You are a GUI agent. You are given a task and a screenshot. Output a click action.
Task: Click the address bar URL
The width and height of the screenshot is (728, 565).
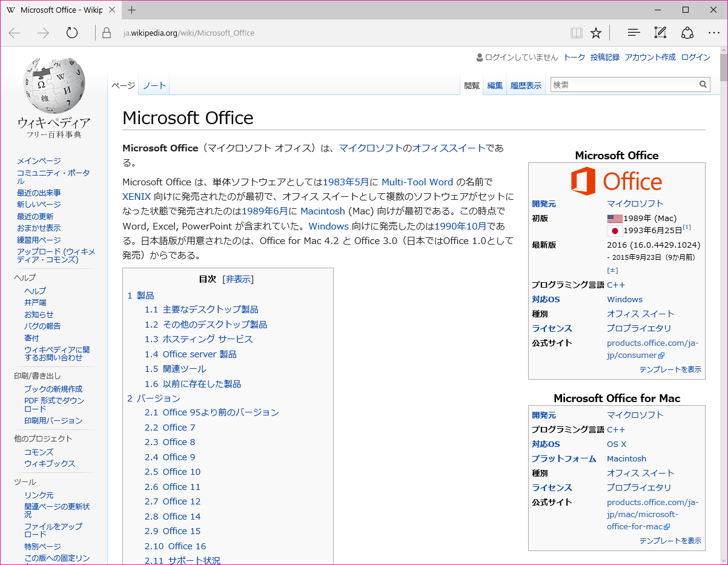click(x=188, y=33)
